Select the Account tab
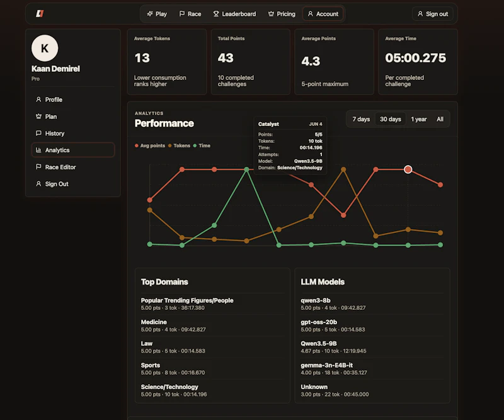504x420 pixels. 323,14
